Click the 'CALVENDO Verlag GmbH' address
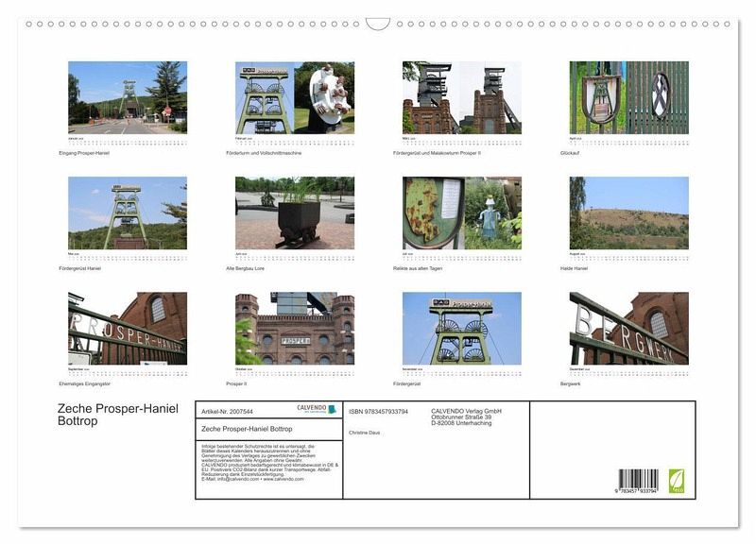Viewport: 756px width, 545px height. [x=466, y=417]
